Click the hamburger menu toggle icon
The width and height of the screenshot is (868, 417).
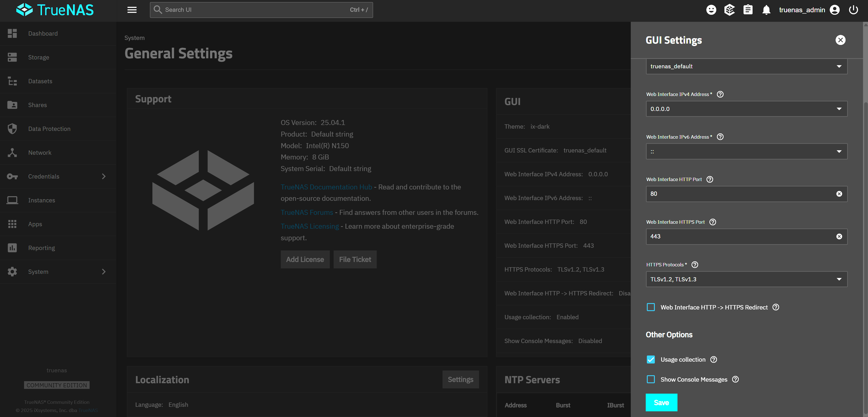coord(132,10)
